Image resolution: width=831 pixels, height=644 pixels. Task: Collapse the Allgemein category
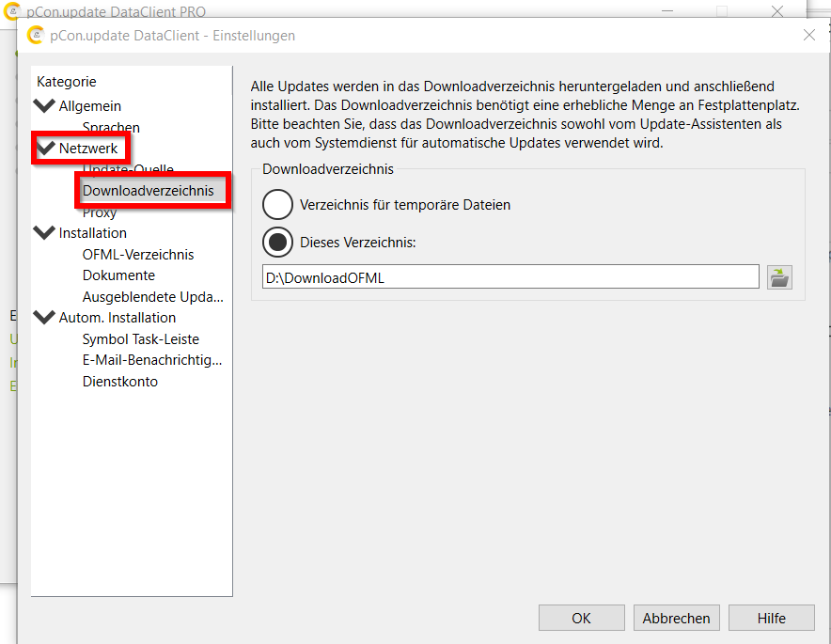pos(44,106)
